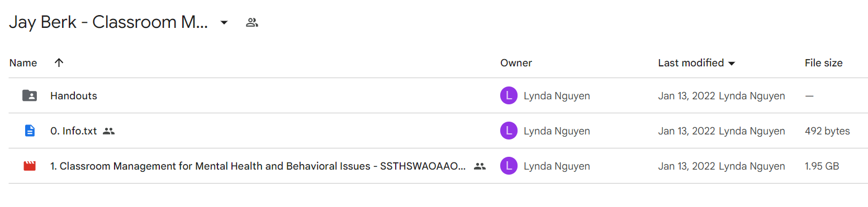The image size is (868, 207).
Task: Click the red video file icon
Action: [30, 166]
